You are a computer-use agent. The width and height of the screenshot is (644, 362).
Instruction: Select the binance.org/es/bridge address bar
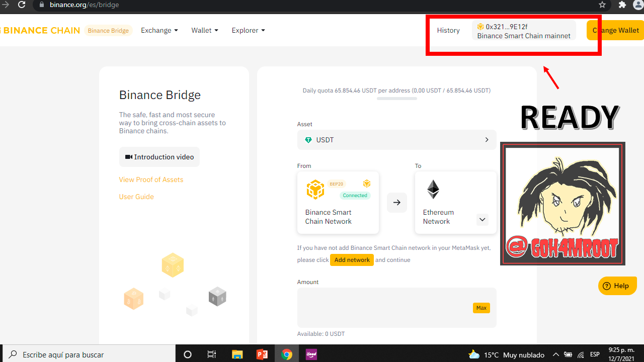coord(322,5)
